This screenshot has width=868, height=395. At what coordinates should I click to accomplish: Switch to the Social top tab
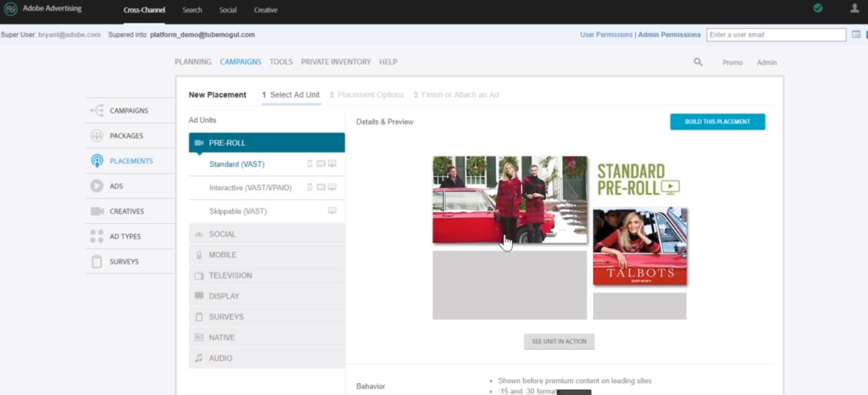[228, 10]
